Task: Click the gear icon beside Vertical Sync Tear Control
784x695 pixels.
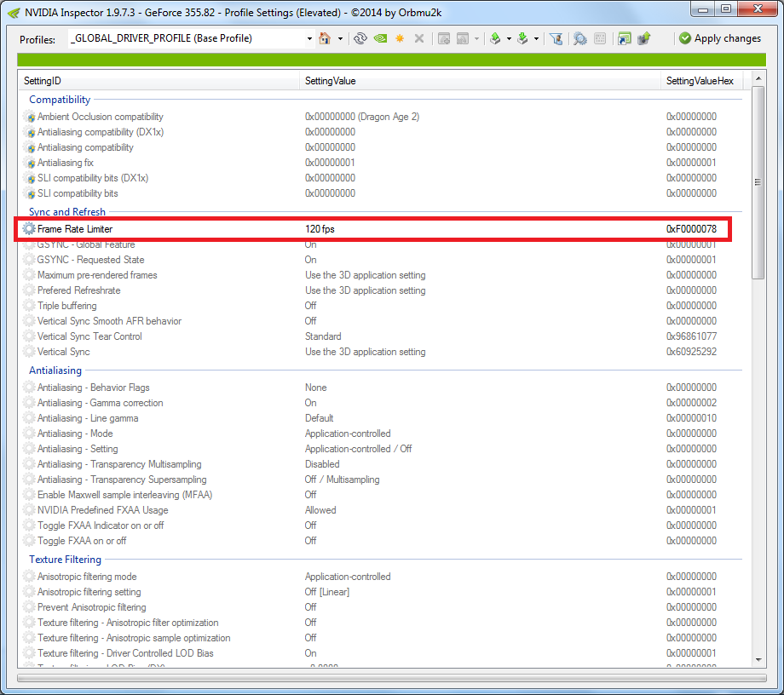Action: coord(30,336)
